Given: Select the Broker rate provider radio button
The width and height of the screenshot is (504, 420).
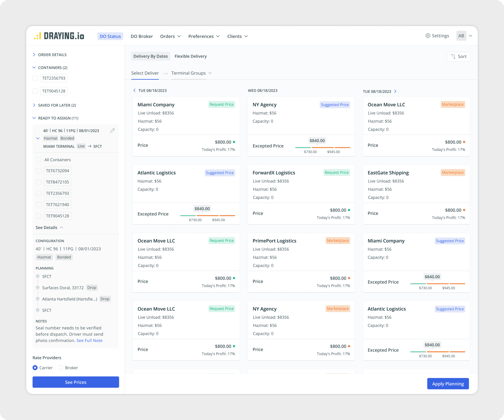Looking at the screenshot, I should [x=60, y=368].
